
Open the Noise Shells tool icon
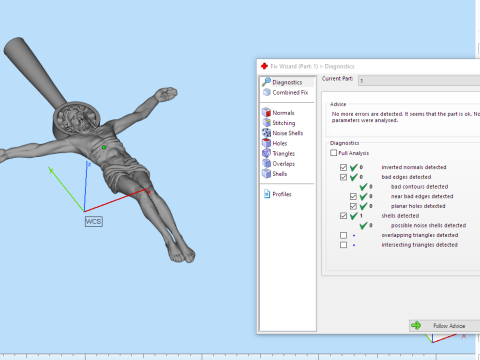(x=266, y=133)
